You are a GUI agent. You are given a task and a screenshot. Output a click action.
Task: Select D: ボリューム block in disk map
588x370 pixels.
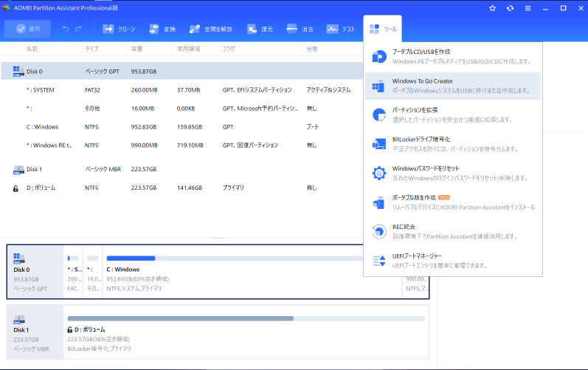(x=246, y=332)
